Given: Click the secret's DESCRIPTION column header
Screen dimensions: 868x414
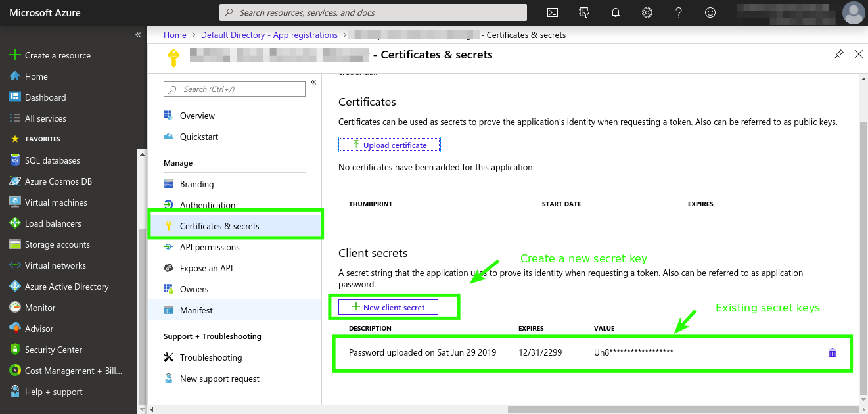Looking at the screenshot, I should coord(370,329).
